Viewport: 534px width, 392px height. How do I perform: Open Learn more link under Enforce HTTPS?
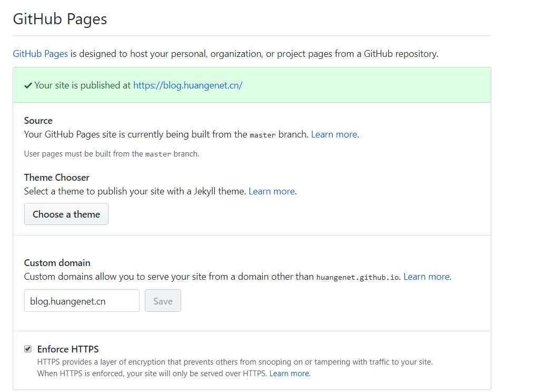pyautogui.click(x=290, y=374)
